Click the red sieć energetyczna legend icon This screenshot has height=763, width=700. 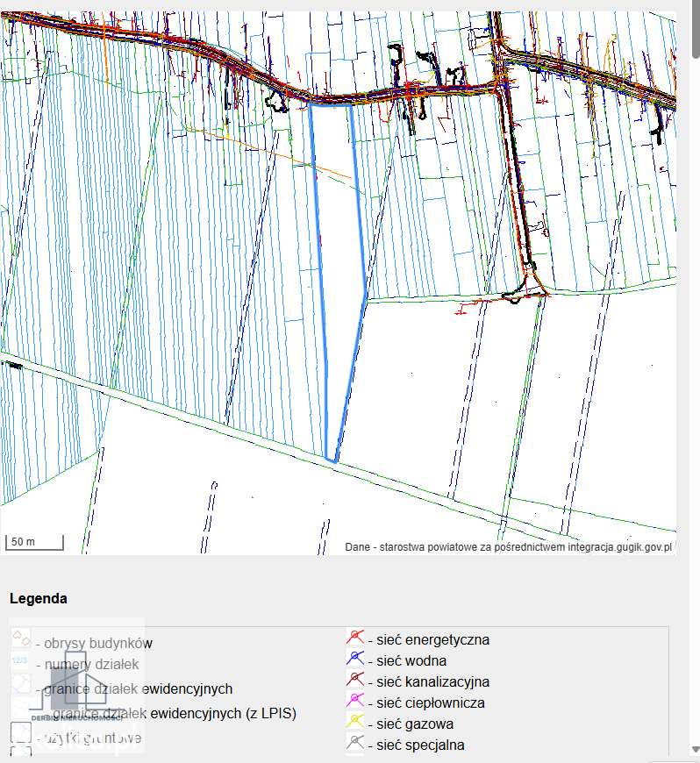[355, 637]
